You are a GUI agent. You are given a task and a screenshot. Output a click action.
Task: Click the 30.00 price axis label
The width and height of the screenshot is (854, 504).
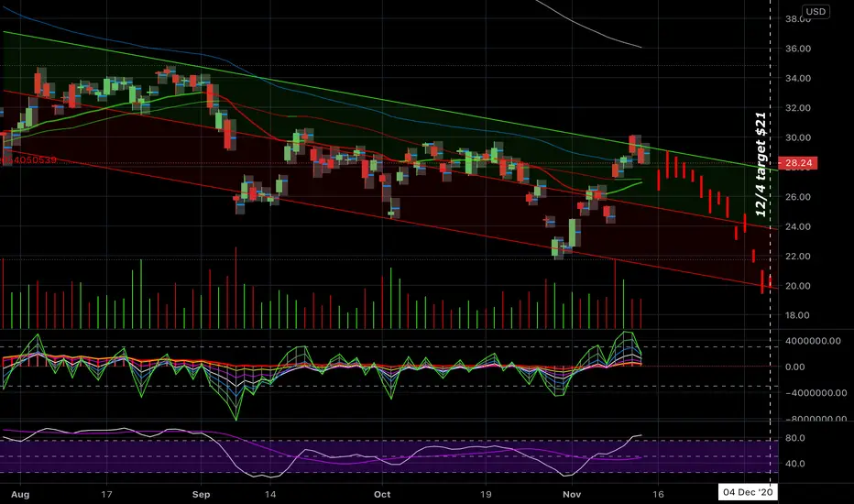pos(798,137)
